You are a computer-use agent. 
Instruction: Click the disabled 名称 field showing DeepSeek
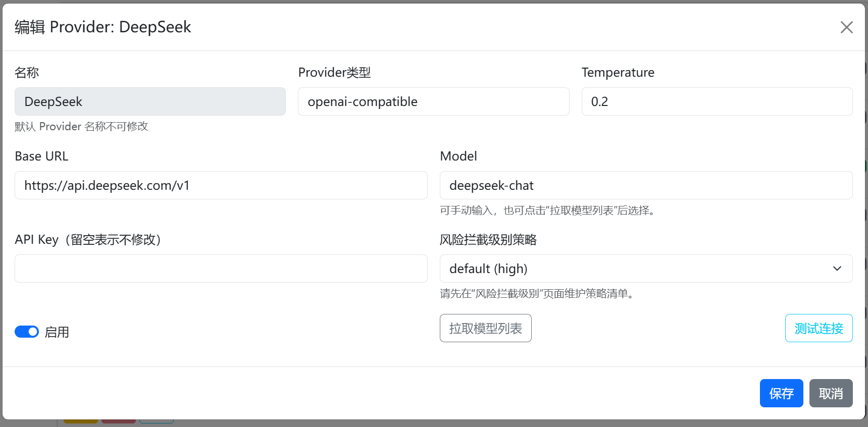click(150, 101)
